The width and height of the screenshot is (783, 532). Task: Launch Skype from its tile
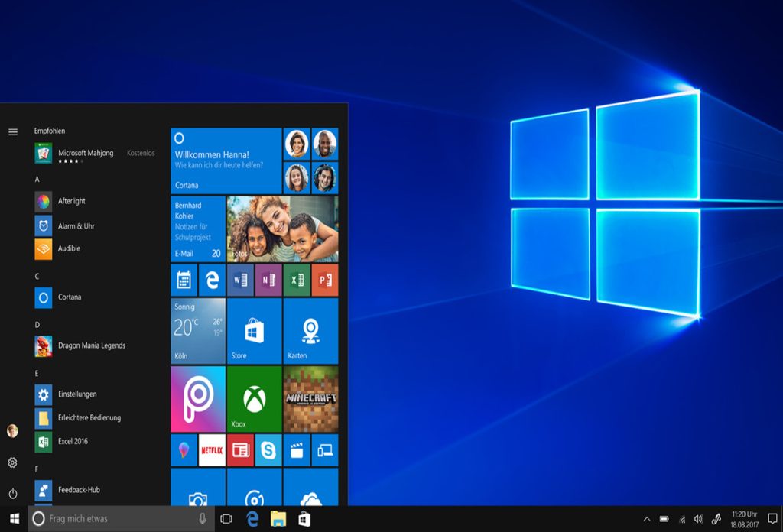click(x=268, y=450)
